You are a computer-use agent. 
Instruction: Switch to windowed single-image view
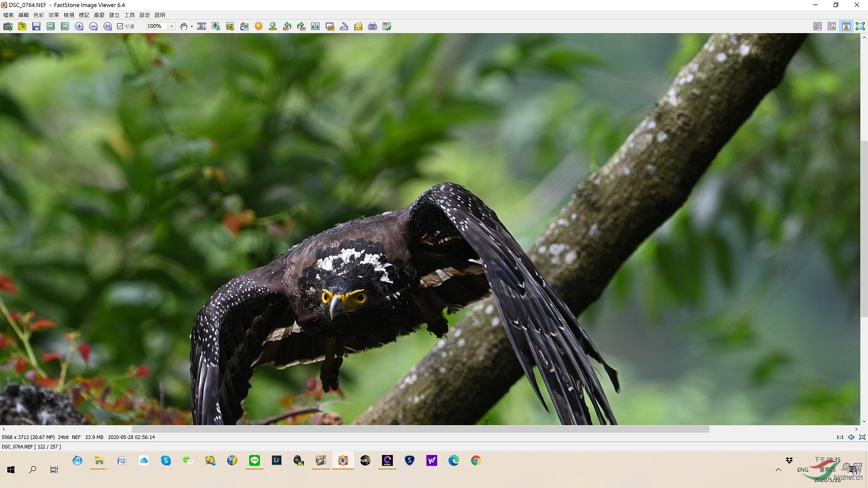point(846,26)
